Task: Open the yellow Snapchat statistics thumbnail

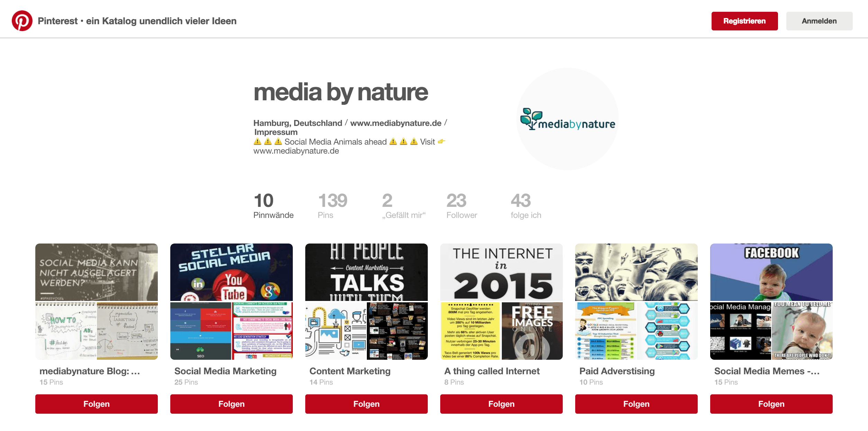Action: [x=470, y=331]
